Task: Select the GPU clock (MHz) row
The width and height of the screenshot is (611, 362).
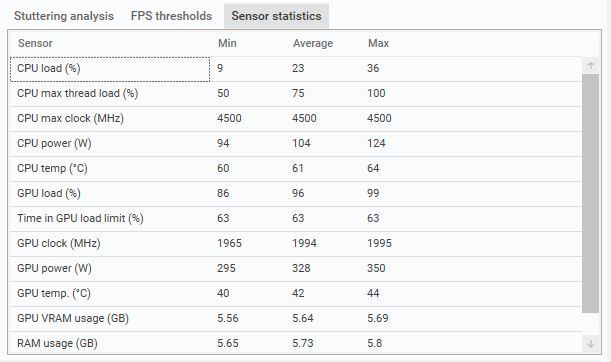Action: (296, 244)
